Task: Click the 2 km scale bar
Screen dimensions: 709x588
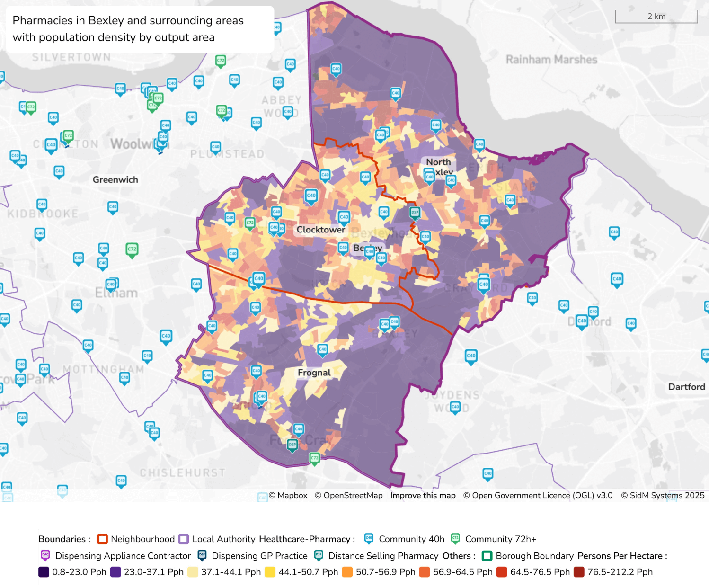Action: coord(656,17)
